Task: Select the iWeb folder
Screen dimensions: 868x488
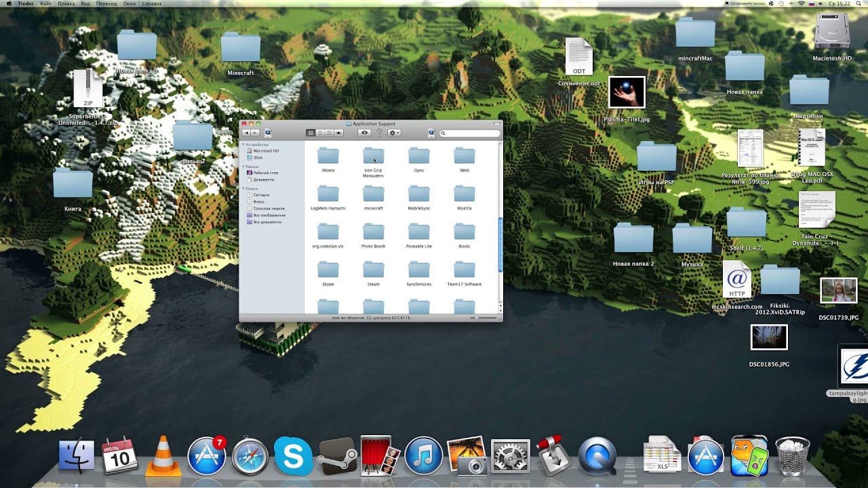Action: (x=465, y=156)
